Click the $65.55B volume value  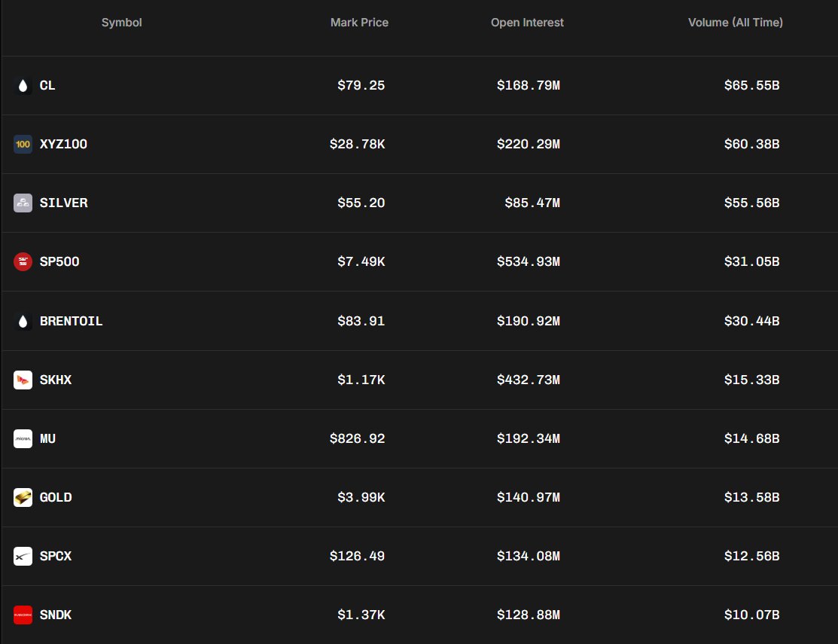point(752,86)
